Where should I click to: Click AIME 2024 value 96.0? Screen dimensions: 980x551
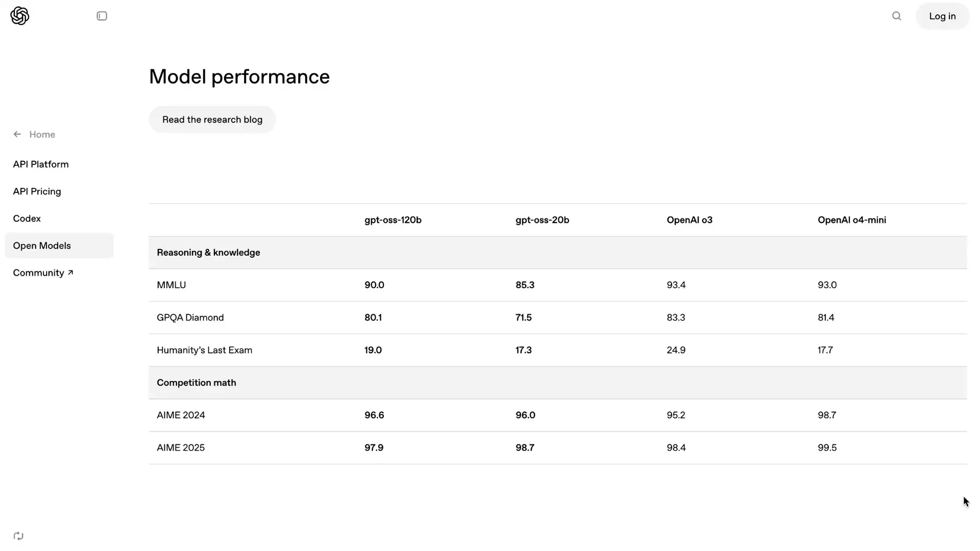(525, 415)
